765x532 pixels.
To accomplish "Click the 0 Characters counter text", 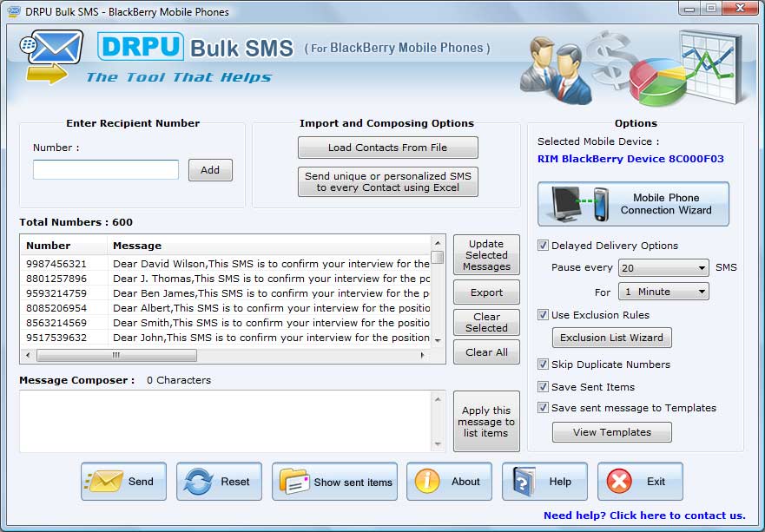I will [x=179, y=380].
